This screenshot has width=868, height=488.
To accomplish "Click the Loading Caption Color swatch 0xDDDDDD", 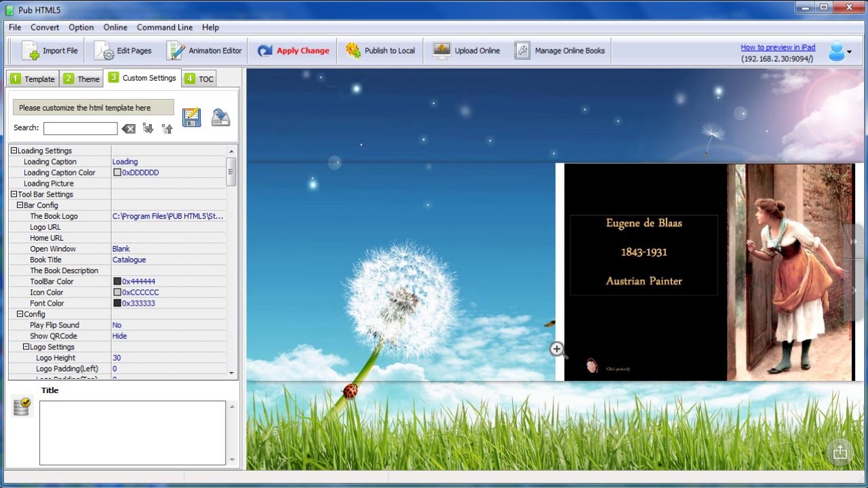I will coord(117,172).
